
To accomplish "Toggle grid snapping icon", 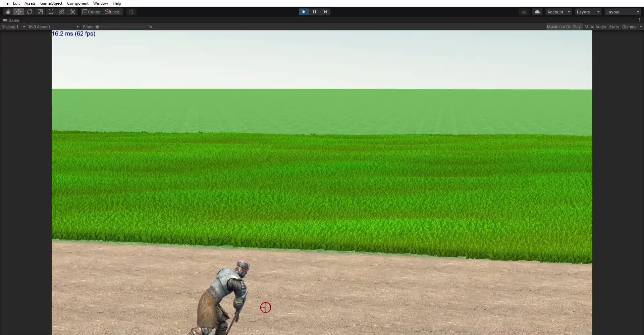I will point(131,12).
